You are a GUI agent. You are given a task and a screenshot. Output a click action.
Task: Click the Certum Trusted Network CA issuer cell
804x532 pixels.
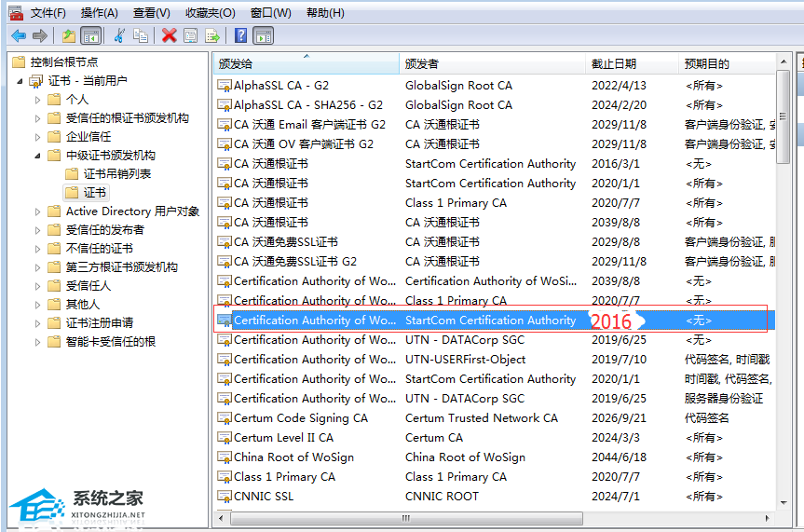click(x=482, y=418)
